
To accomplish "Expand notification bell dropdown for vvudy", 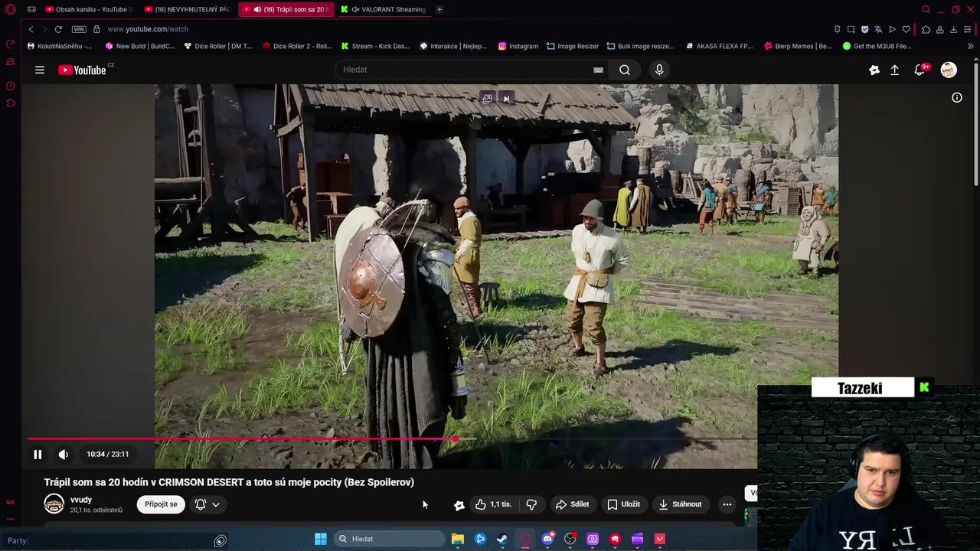I will click(x=207, y=504).
